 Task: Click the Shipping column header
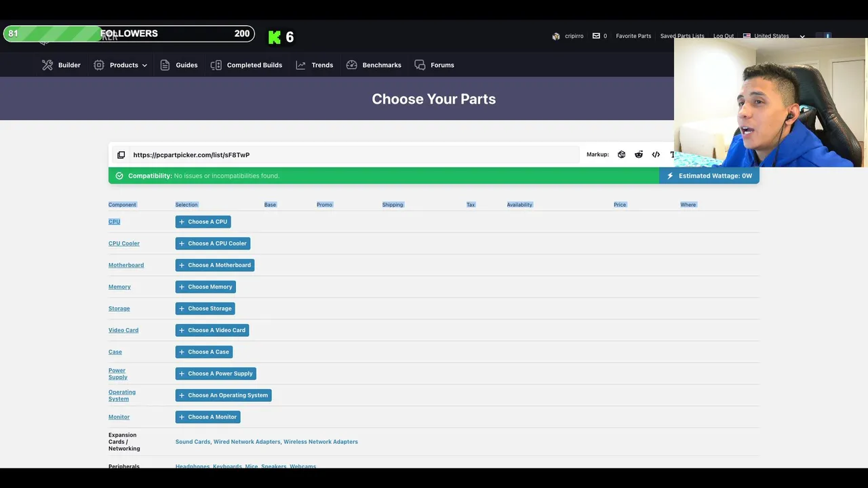click(x=393, y=205)
